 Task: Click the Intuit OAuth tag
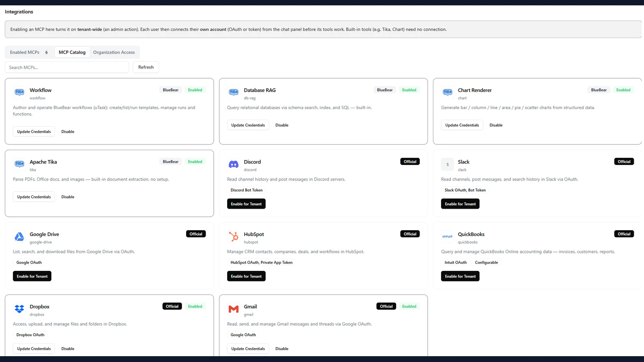click(x=456, y=262)
